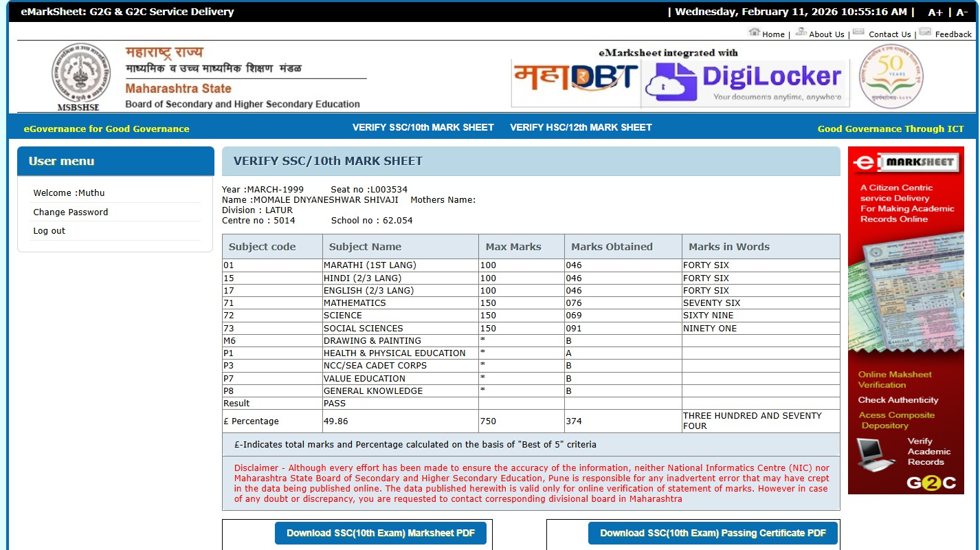This screenshot has width=980, height=550.
Task: Open the Feedback link text
Action: (953, 34)
